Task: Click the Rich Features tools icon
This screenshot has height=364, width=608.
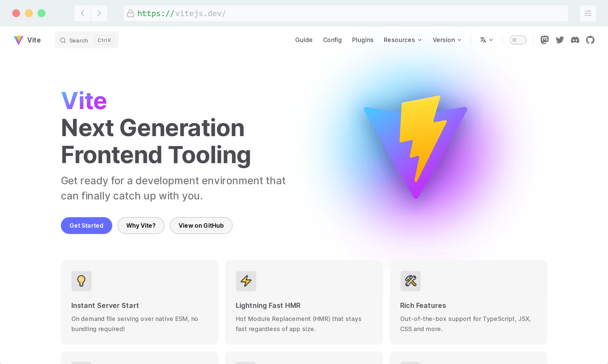Action: [411, 281]
